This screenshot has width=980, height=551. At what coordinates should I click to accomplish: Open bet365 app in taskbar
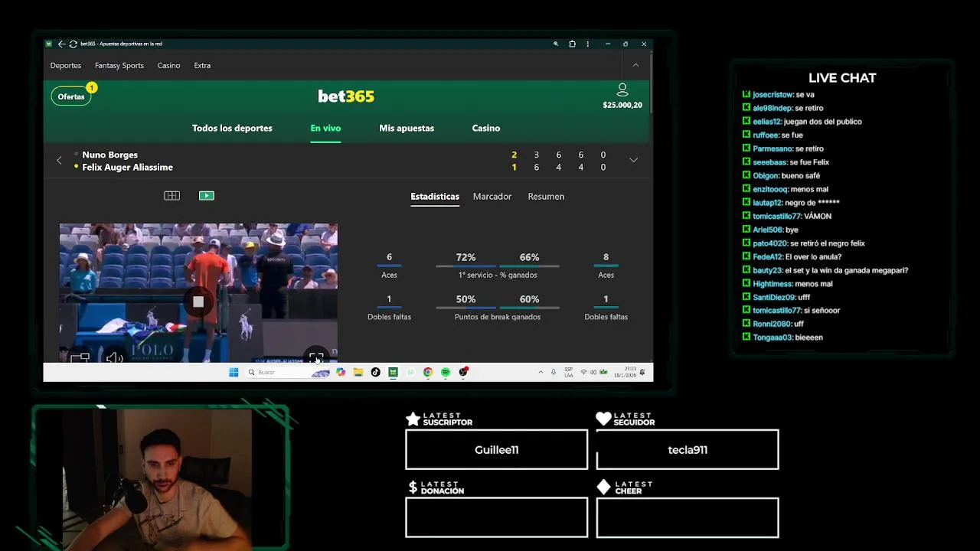coord(393,373)
